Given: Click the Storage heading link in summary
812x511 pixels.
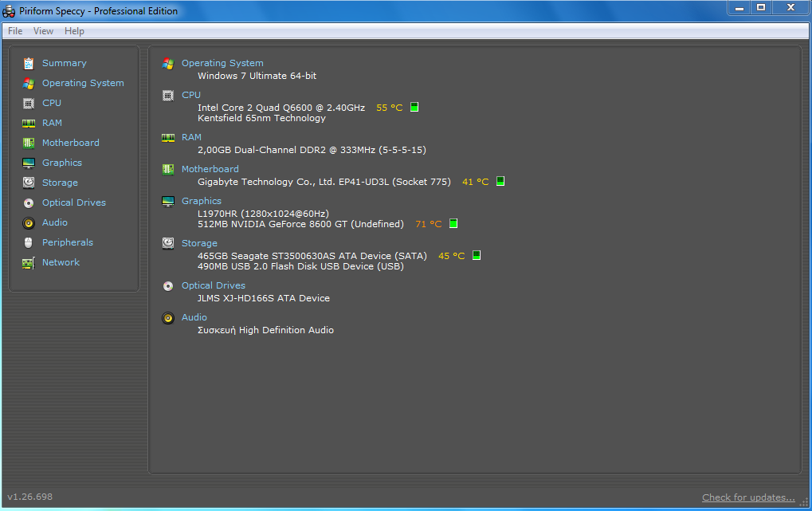Looking at the screenshot, I should 199,243.
